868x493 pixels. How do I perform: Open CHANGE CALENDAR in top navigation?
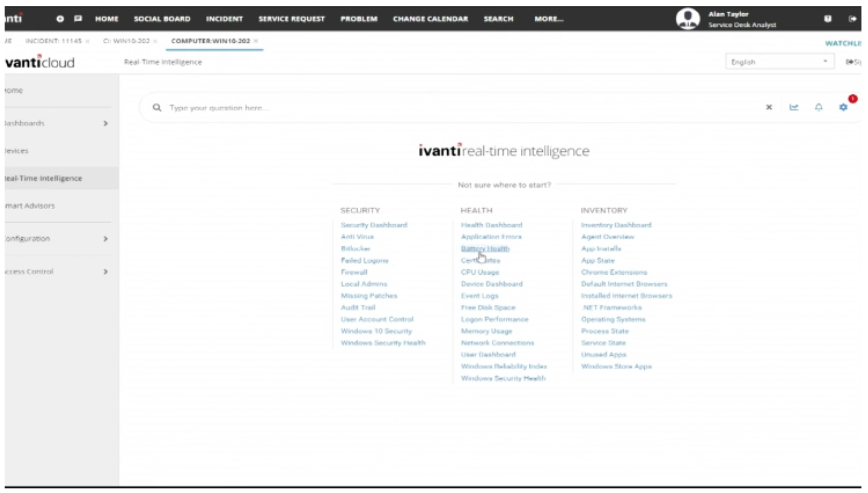[x=431, y=19]
